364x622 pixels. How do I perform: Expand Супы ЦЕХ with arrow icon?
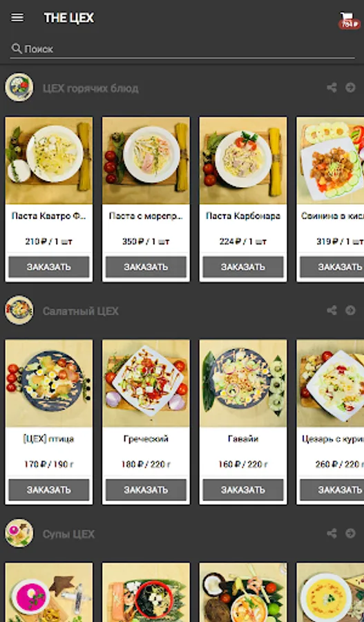pos(350,533)
